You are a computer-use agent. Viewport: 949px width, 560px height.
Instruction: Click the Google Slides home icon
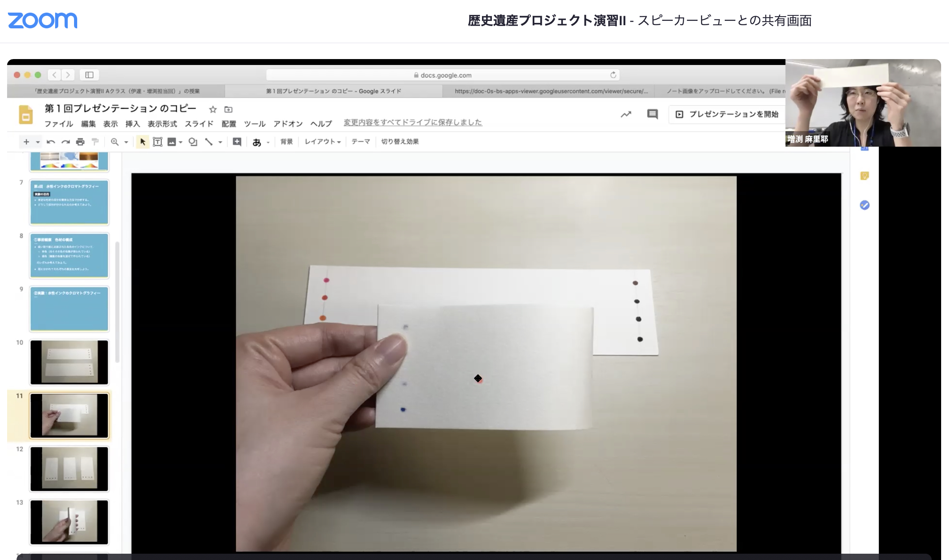[26, 115]
